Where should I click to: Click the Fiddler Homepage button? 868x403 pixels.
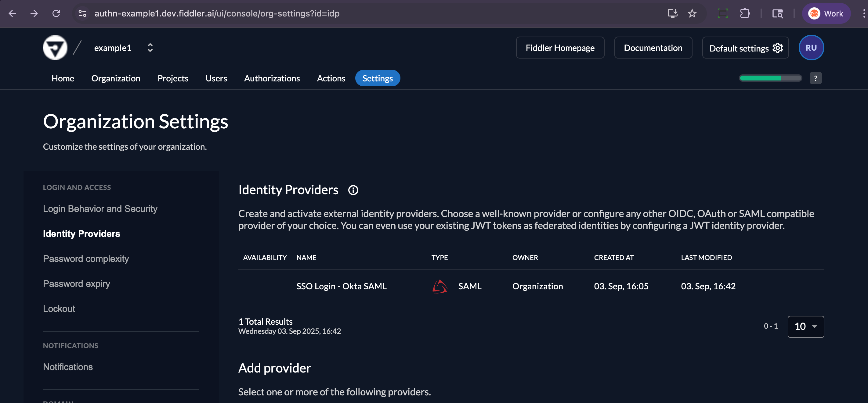(560, 48)
